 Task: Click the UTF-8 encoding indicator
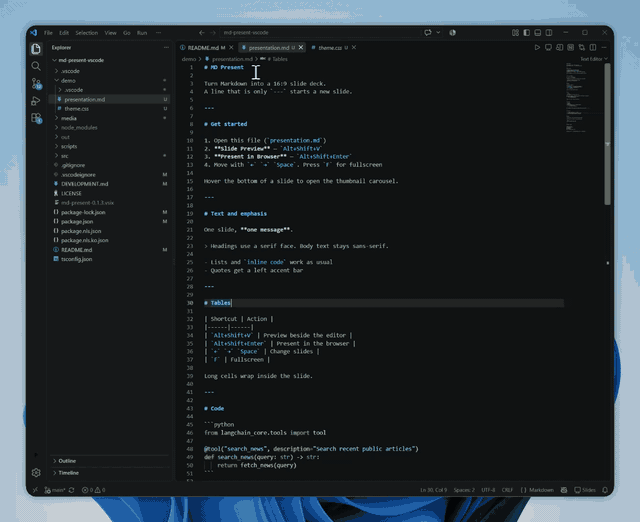(x=488, y=490)
